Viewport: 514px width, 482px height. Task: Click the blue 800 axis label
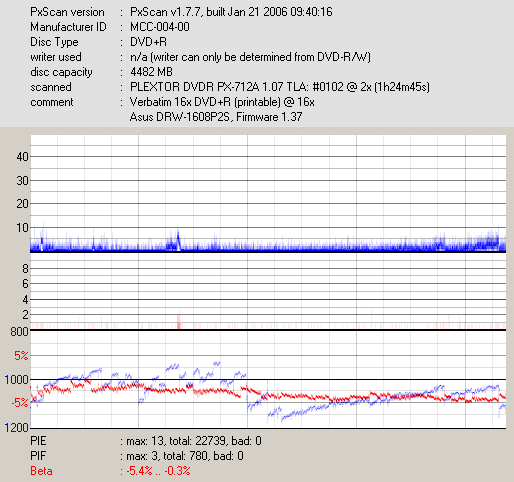[x=19, y=332]
